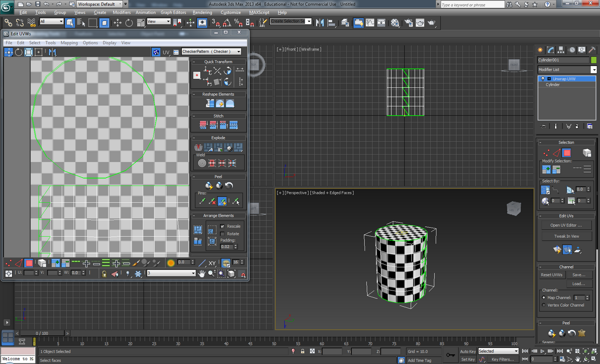The image size is (600, 364).
Task: Open the Modifier List dropdown
Action: coord(594,69)
